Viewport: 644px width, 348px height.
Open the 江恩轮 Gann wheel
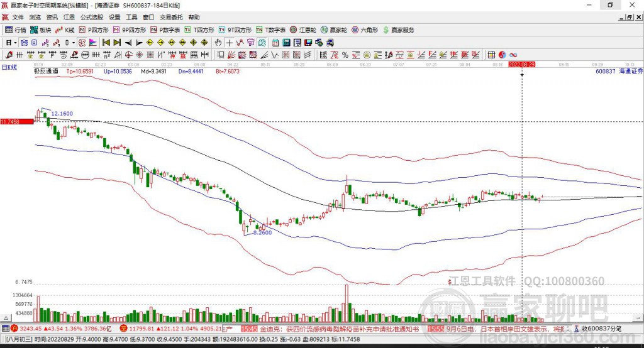tap(303, 30)
